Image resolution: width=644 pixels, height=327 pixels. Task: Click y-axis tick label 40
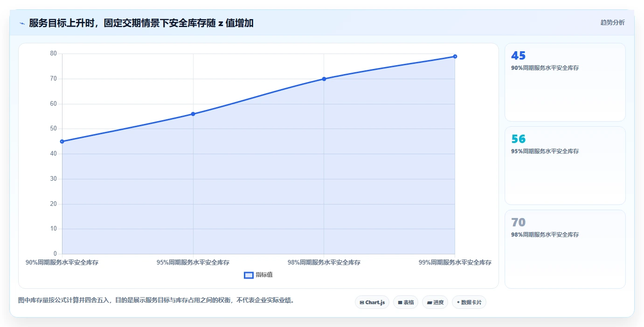click(54, 154)
